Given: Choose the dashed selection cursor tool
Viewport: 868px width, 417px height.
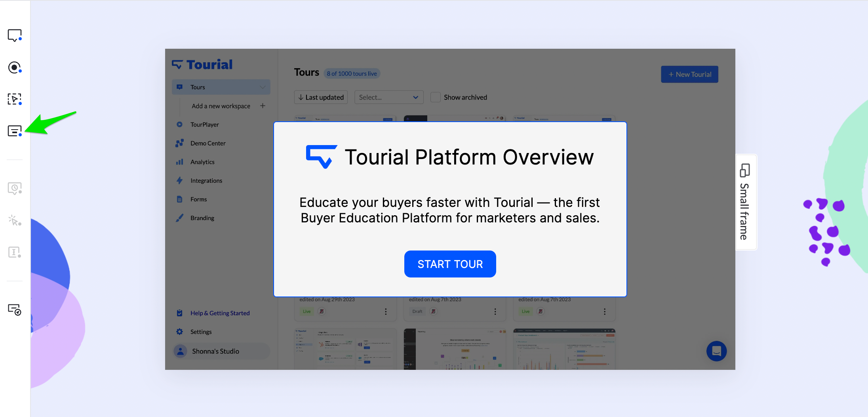Looking at the screenshot, I should pyautogui.click(x=15, y=99).
